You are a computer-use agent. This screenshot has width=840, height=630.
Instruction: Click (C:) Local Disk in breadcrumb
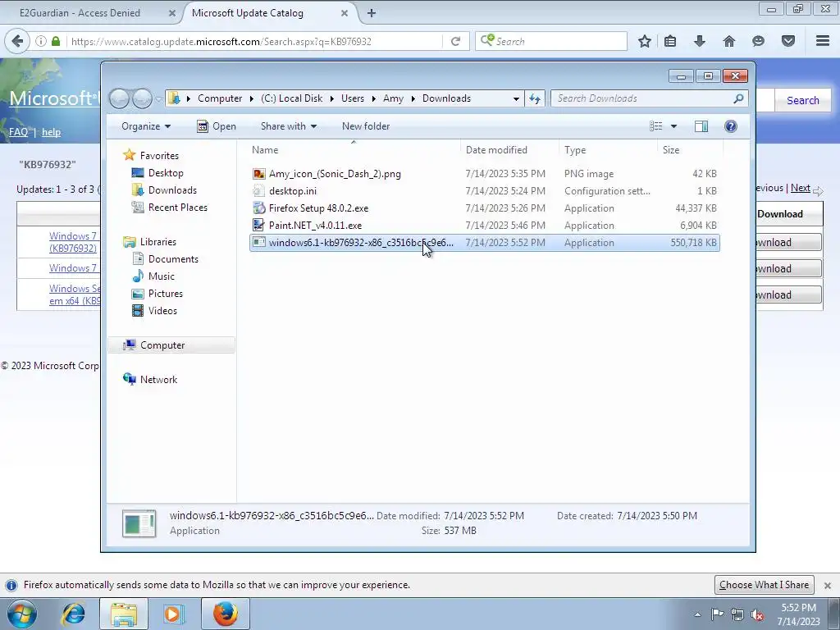click(x=291, y=98)
